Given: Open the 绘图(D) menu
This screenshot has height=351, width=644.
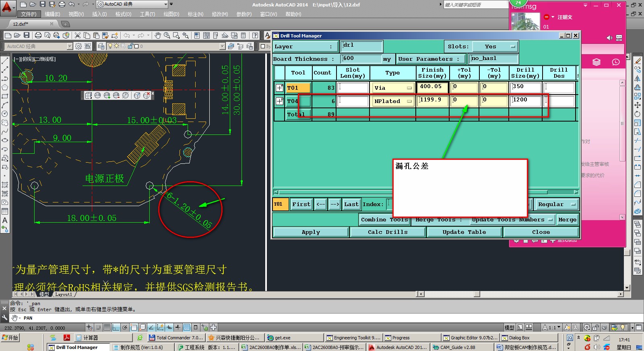Looking at the screenshot, I should 171,14.
